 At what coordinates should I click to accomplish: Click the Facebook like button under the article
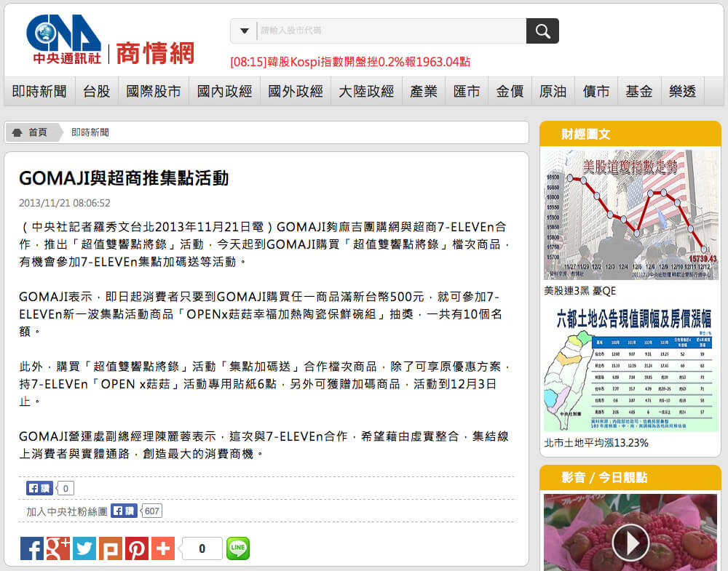(39, 488)
